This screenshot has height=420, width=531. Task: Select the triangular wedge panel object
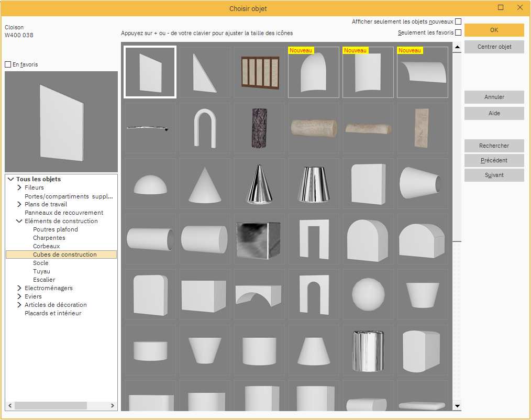pyautogui.click(x=205, y=72)
